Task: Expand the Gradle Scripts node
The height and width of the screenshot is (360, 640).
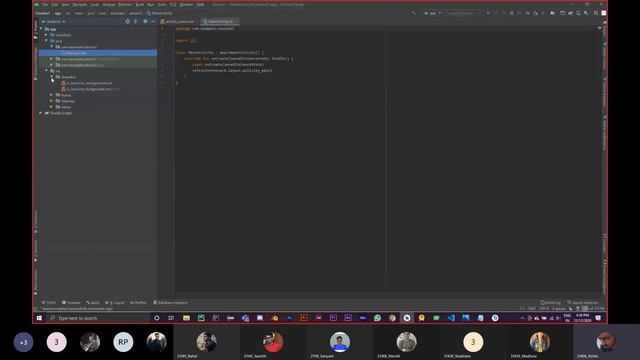Action: (x=41, y=113)
